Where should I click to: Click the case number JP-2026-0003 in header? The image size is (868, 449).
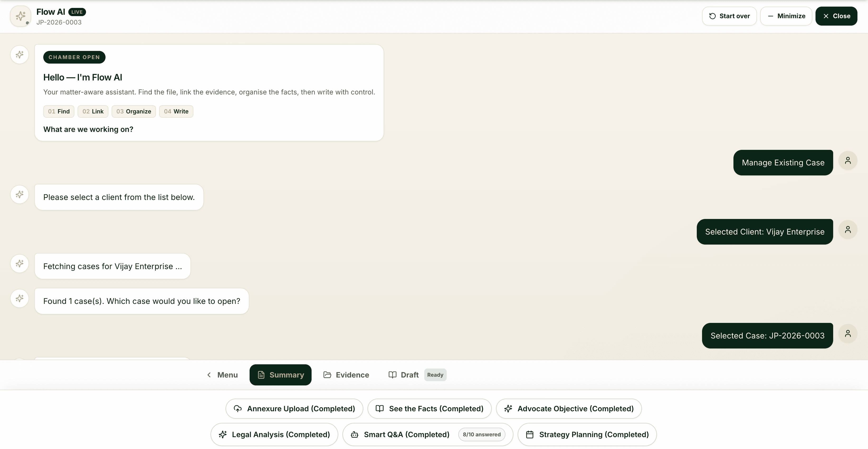pyautogui.click(x=59, y=22)
